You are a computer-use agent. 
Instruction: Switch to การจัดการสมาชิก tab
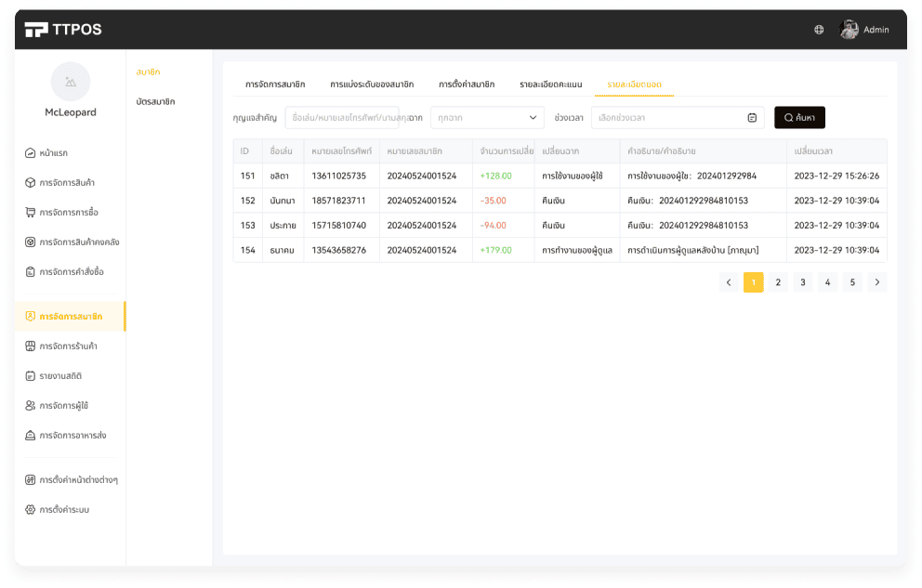click(x=275, y=85)
